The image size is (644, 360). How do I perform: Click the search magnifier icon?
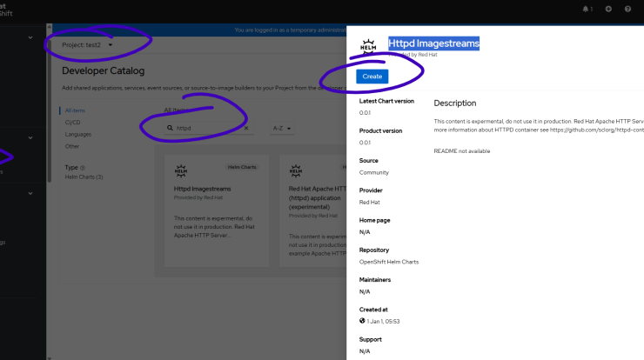[170, 128]
